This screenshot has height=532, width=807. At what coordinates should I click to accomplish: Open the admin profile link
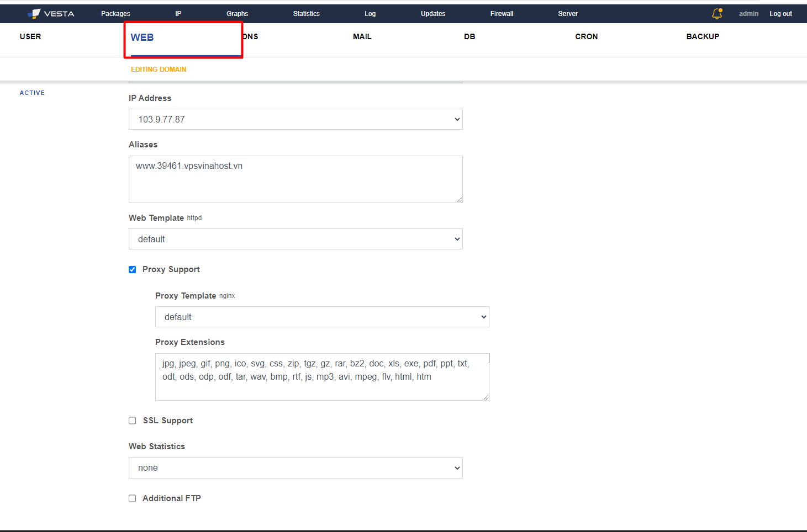pyautogui.click(x=748, y=14)
